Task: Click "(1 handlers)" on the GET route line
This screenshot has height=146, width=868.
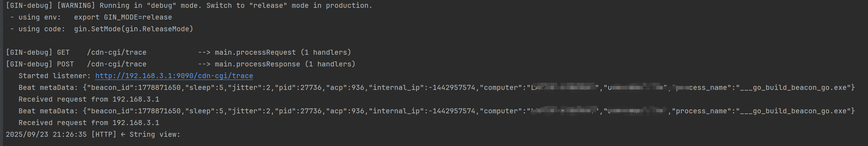Action: [x=326, y=53]
